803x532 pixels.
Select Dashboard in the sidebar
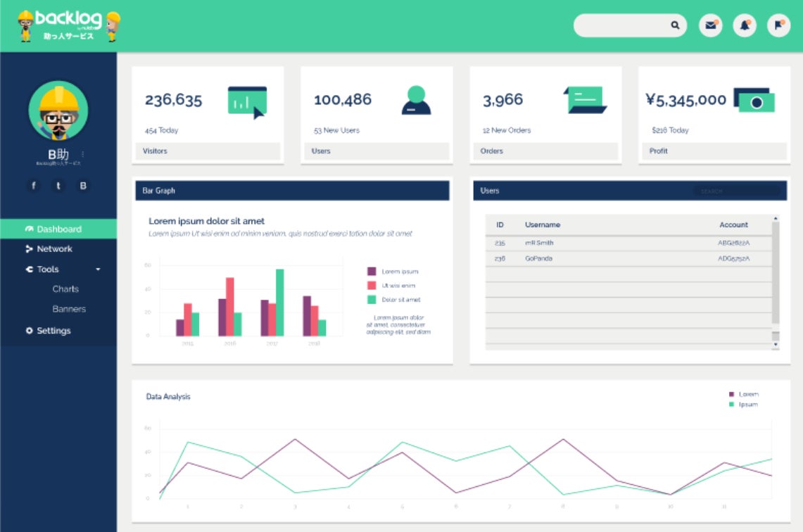58,229
